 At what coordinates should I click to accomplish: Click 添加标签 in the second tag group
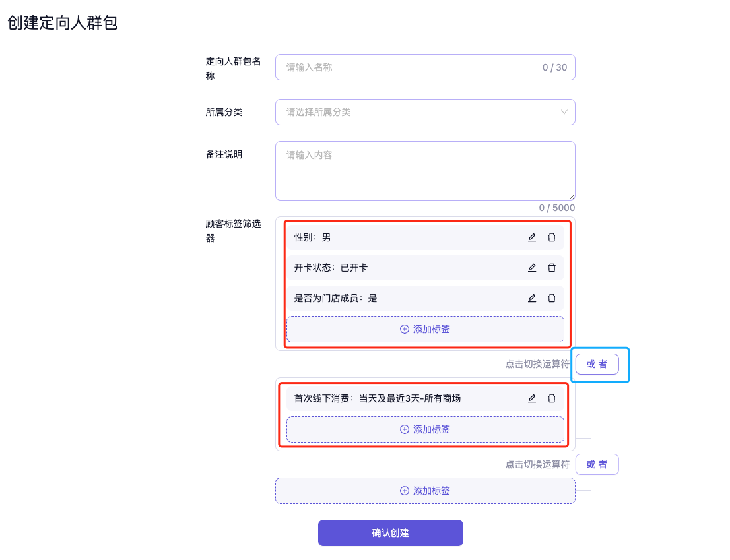[x=425, y=429]
